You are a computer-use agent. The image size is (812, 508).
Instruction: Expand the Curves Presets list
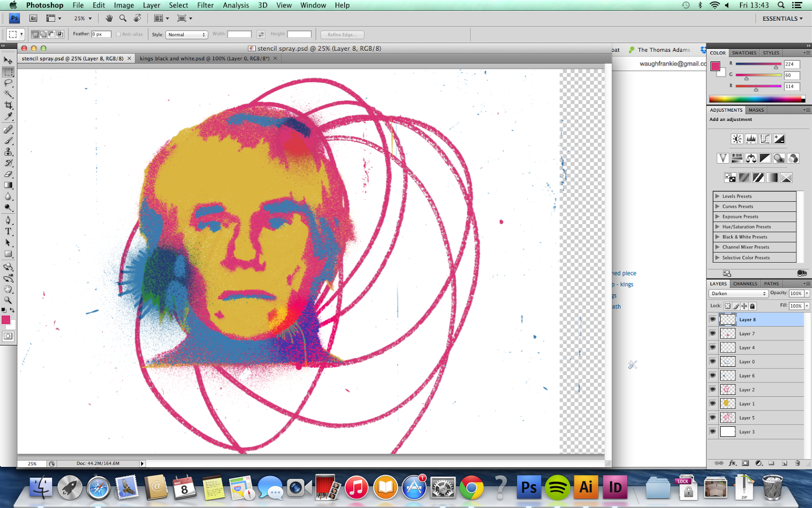coord(718,206)
